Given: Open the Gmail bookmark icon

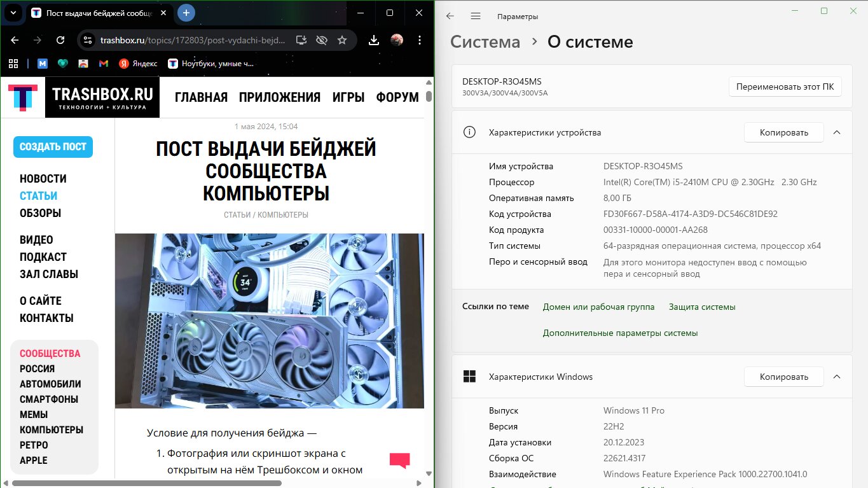Looking at the screenshot, I should pos(104,64).
